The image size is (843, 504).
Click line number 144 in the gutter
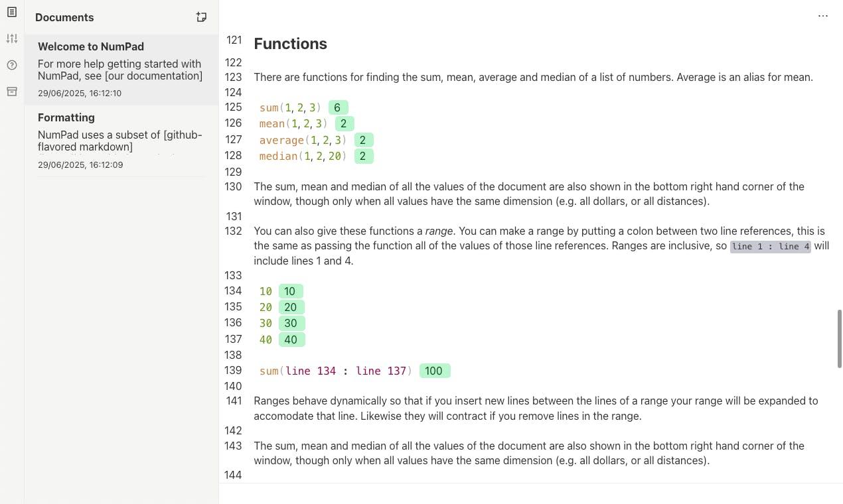(x=234, y=475)
